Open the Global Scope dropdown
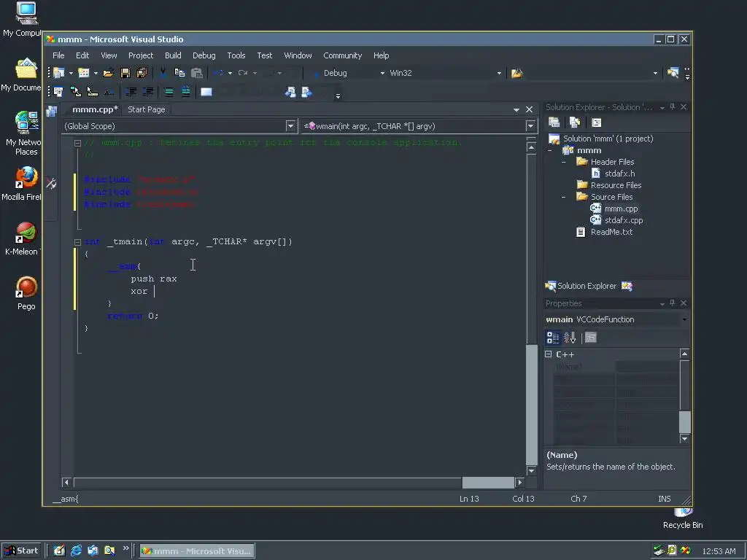 click(290, 126)
